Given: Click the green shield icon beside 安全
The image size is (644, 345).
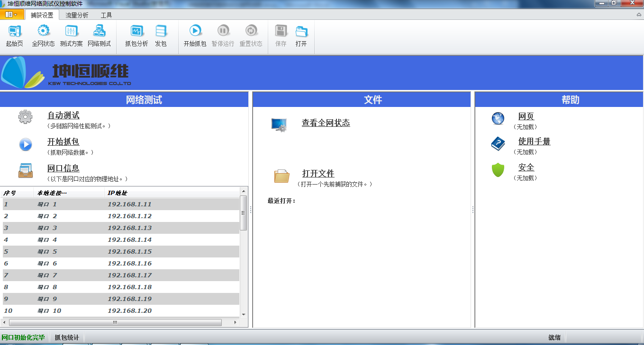Looking at the screenshot, I should click(498, 169).
